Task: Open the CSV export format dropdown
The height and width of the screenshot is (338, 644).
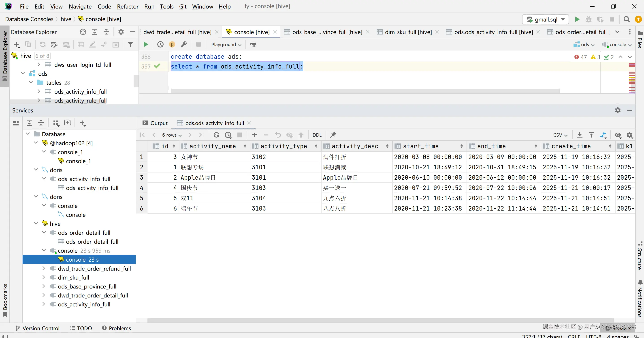Action: tap(560, 135)
